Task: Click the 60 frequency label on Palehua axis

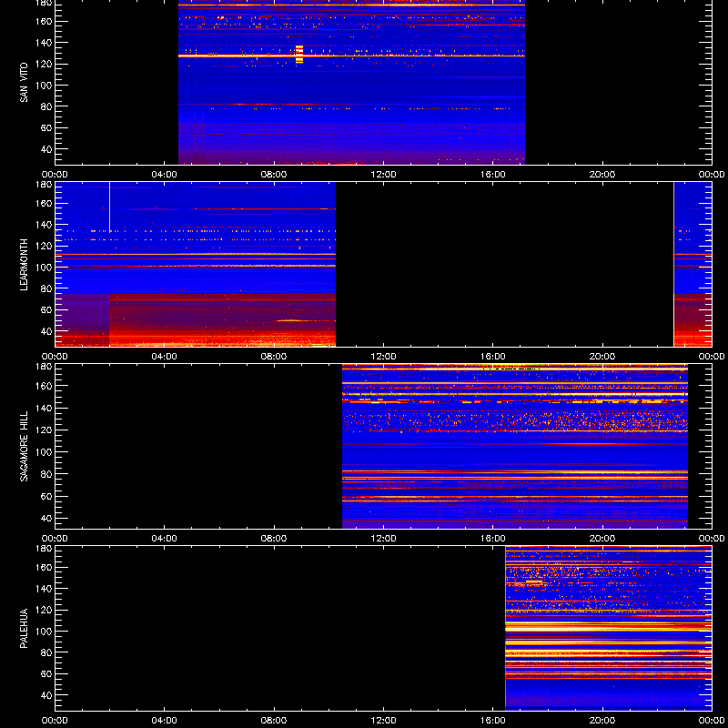Action: pyautogui.click(x=46, y=674)
